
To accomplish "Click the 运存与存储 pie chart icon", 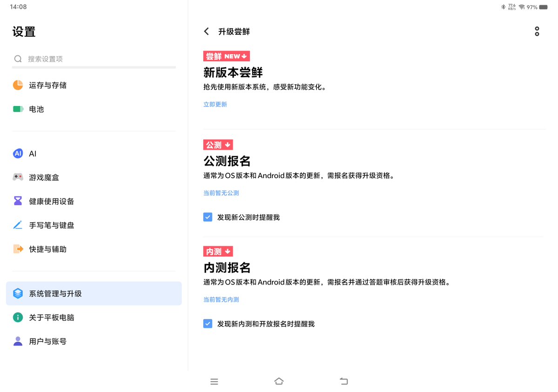I will pos(18,85).
